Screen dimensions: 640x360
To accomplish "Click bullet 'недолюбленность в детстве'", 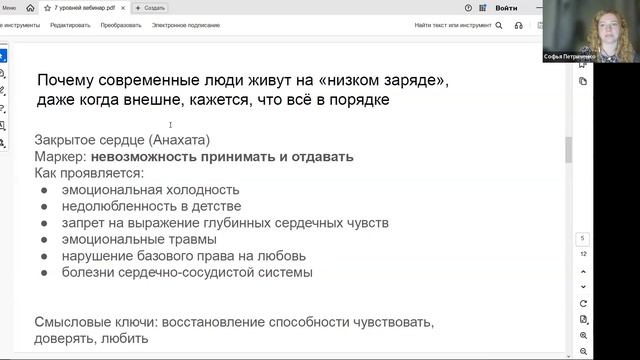I will pos(151,206).
